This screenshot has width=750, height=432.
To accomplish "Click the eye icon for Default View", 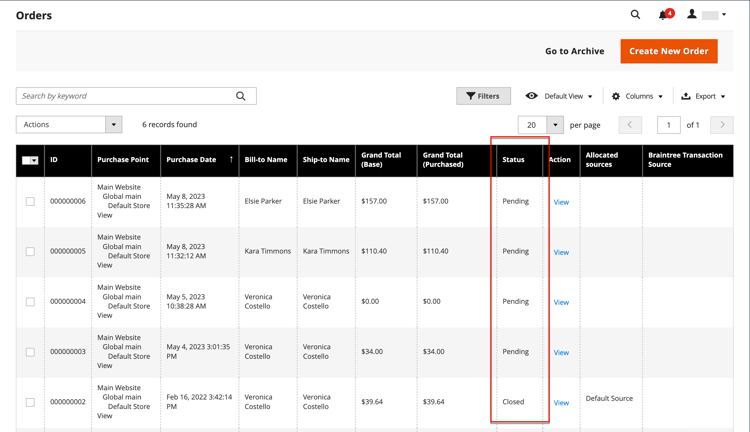I will (531, 96).
